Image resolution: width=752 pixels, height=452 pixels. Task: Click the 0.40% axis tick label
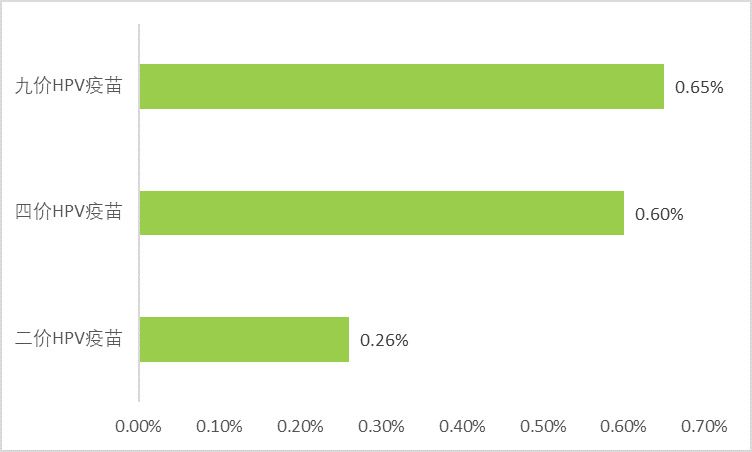click(x=463, y=426)
